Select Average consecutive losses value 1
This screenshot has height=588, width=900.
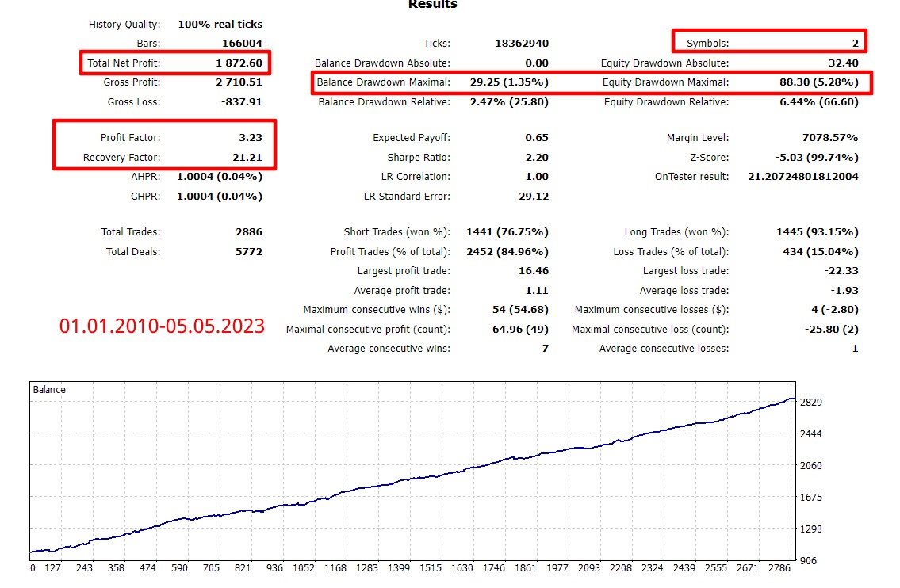[x=856, y=348]
